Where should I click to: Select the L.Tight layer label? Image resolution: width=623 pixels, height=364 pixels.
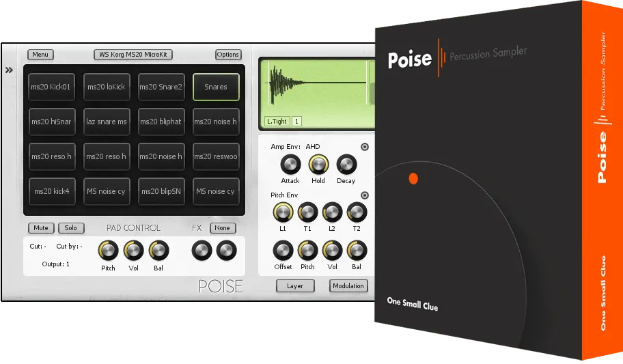coord(277,121)
